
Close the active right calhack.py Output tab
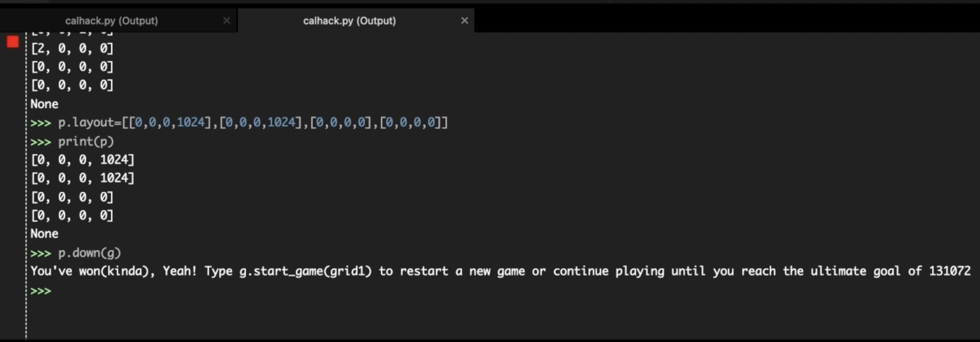(465, 20)
